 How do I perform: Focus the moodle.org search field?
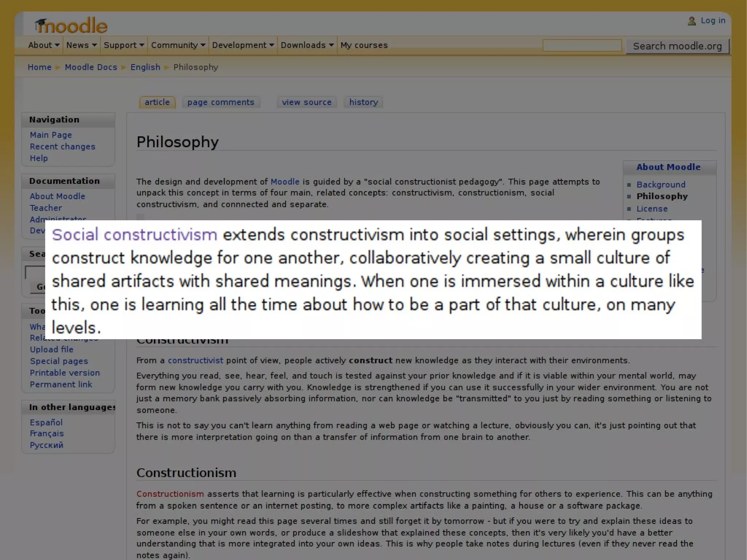[582, 46]
